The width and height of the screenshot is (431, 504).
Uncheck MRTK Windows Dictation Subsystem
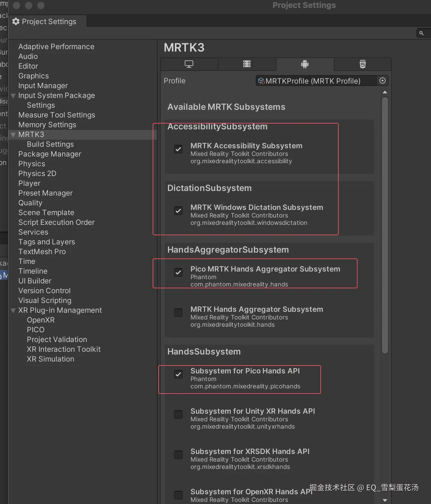pyautogui.click(x=178, y=211)
